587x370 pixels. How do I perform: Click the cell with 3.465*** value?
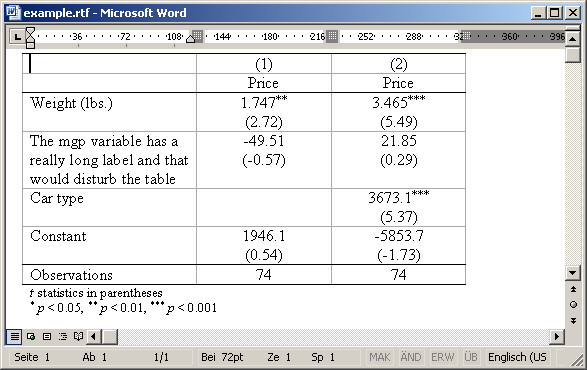point(399,112)
